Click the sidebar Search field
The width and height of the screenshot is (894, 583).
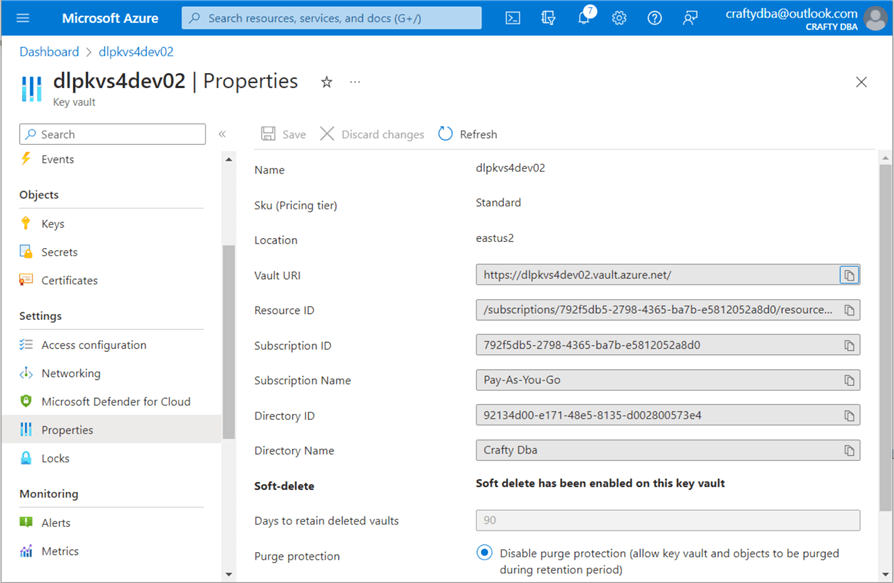(112, 134)
